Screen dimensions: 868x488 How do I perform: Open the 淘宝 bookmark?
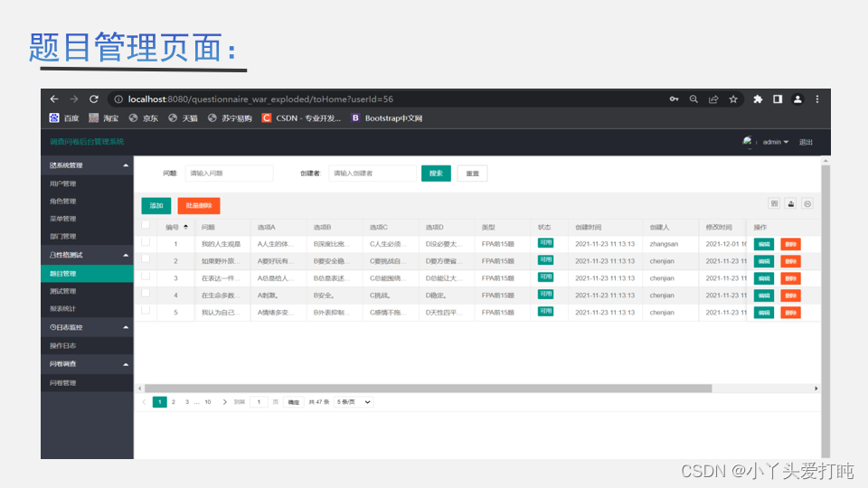103,117
